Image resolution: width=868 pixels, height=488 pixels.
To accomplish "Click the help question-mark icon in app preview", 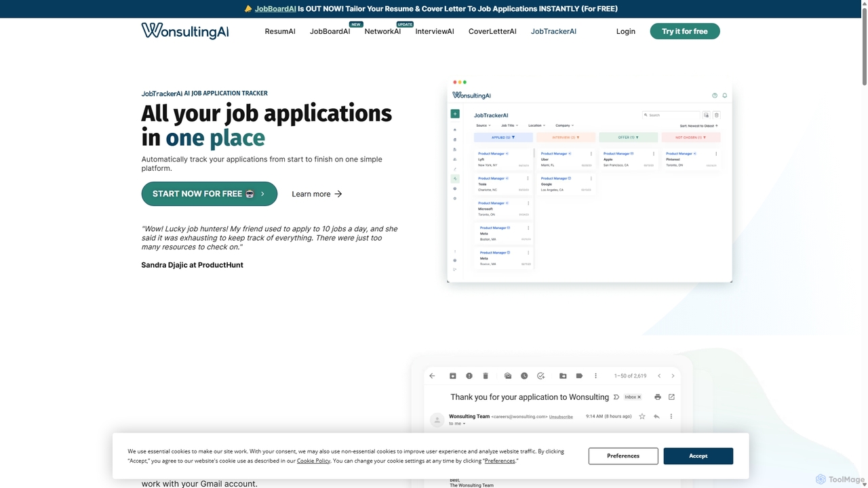I will point(715,96).
